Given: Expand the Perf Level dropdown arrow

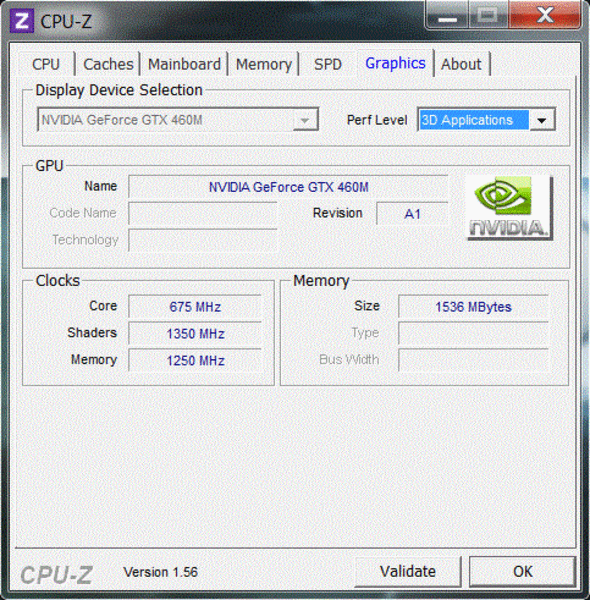Looking at the screenshot, I should click(542, 120).
